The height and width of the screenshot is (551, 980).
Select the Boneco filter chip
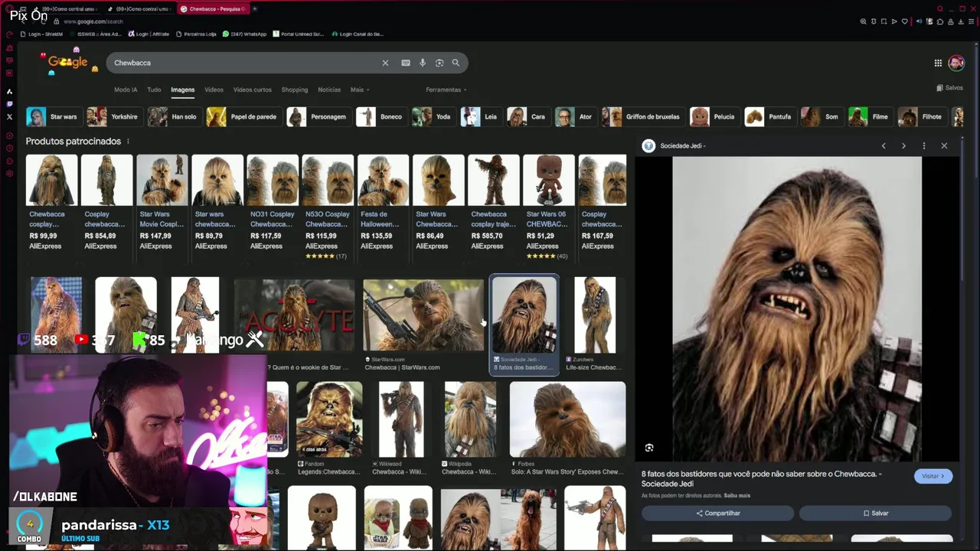click(381, 117)
